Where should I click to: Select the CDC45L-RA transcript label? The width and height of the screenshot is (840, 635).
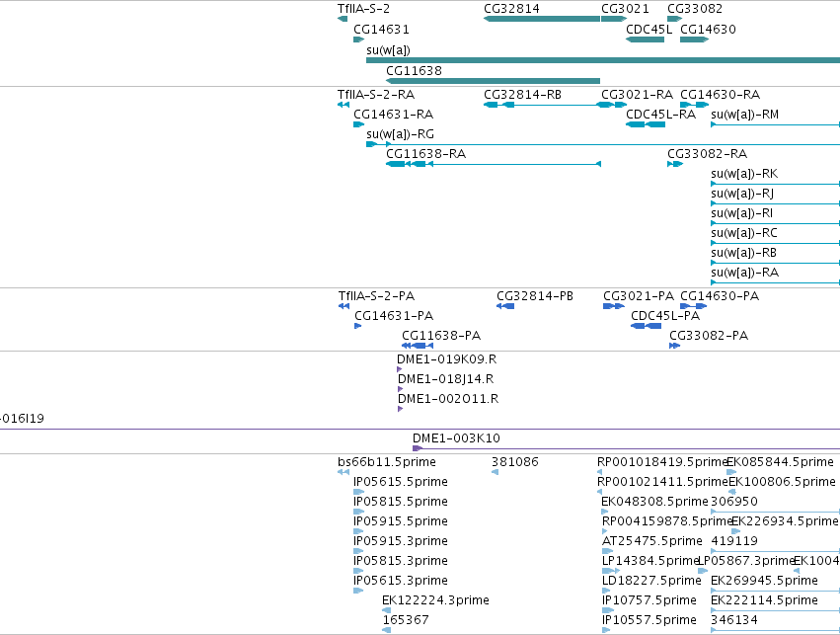[x=660, y=115]
